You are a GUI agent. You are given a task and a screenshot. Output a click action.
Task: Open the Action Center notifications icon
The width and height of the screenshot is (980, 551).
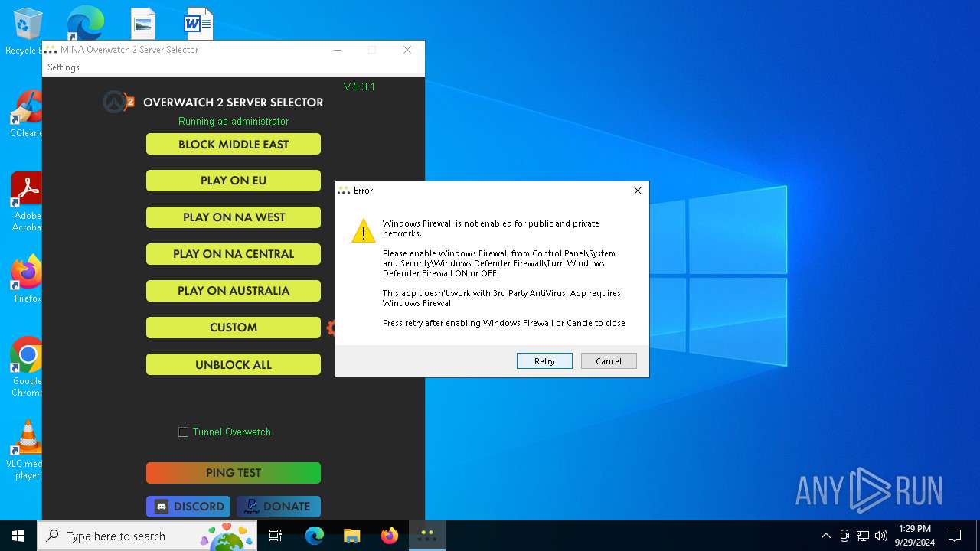[x=955, y=536]
